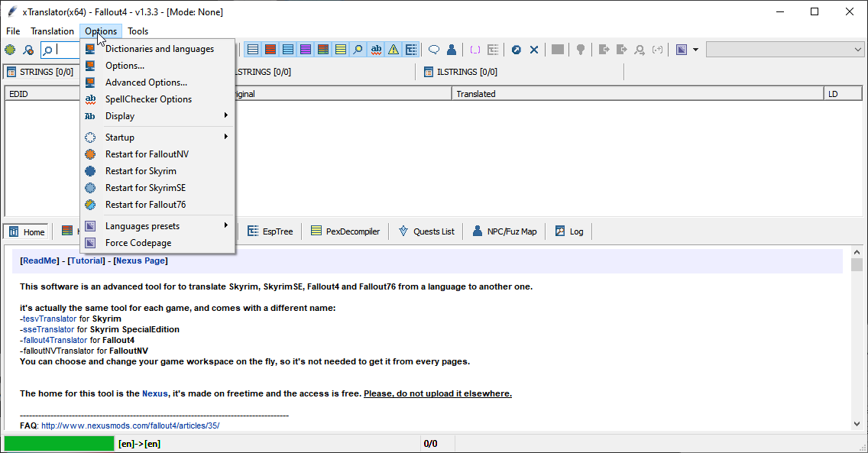The height and width of the screenshot is (453, 868).
Task: Open the Tools menu
Action: pyautogui.click(x=138, y=31)
